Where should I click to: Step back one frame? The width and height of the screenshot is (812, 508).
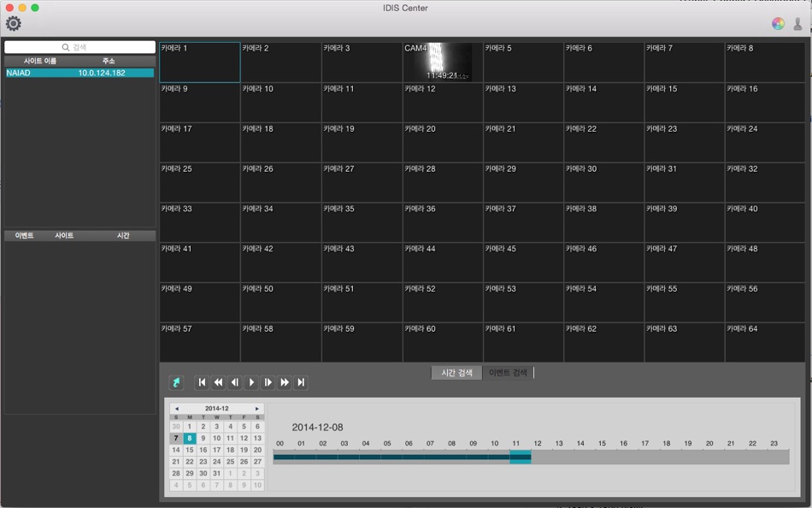(x=235, y=382)
